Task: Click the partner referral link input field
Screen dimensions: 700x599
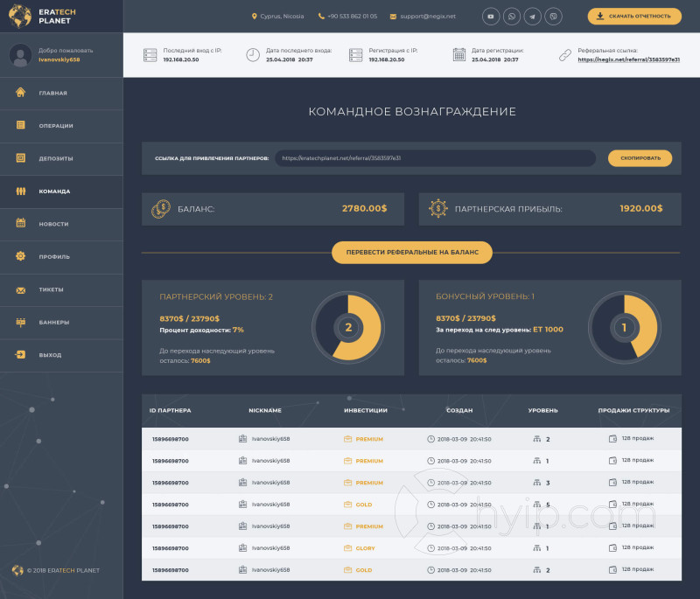Action: 435,158
